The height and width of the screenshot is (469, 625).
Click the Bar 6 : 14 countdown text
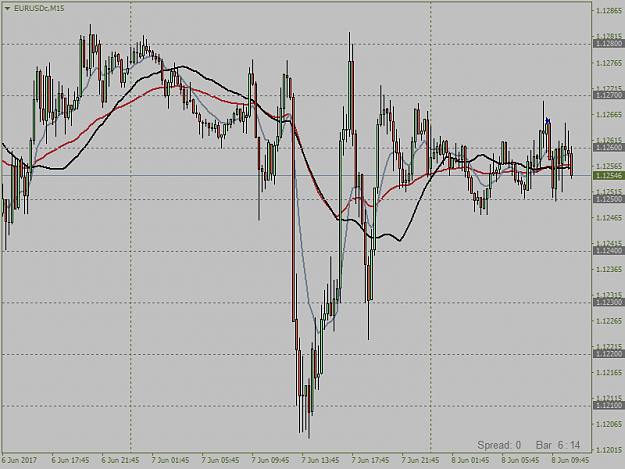pyautogui.click(x=558, y=445)
